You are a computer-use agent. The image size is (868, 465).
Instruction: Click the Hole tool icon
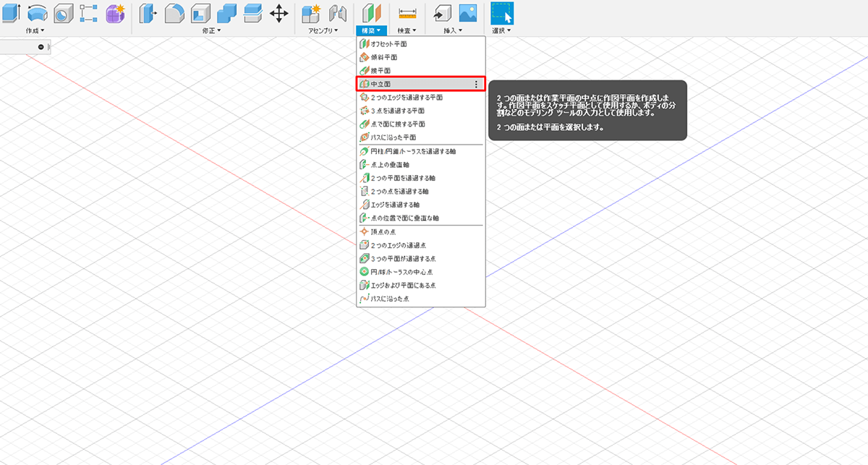point(64,12)
